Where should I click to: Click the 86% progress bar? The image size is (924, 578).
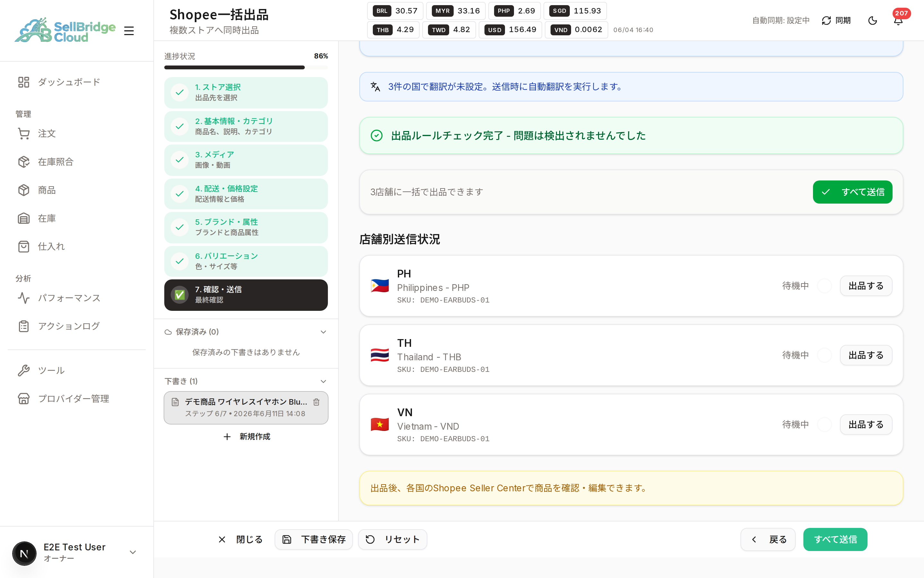pyautogui.click(x=246, y=67)
